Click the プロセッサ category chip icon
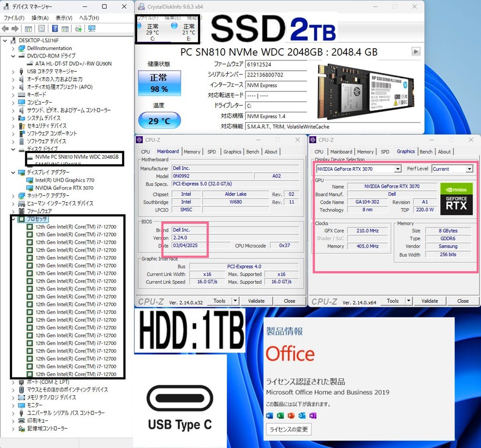This screenshot has width=481, height=448. (22, 219)
